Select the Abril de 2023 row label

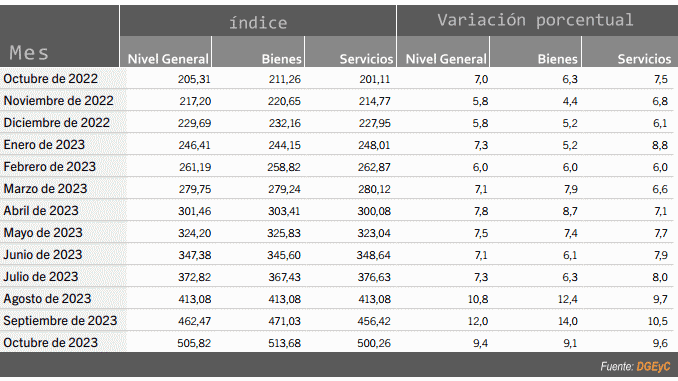point(41,211)
